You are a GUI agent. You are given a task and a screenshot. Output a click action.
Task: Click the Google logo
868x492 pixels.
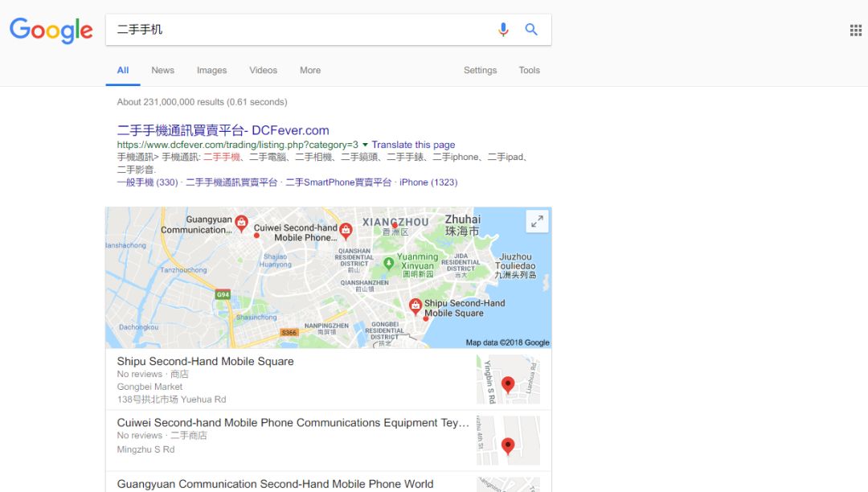pos(51,31)
